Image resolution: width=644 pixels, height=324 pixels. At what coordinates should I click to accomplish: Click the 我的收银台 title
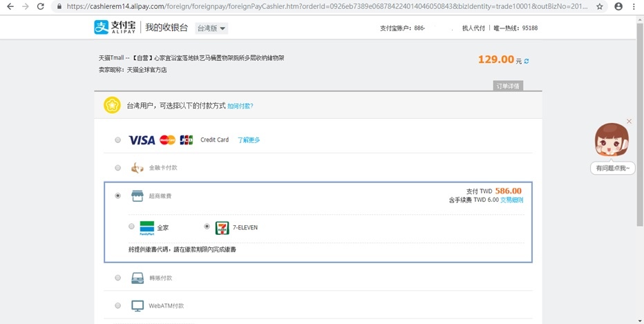tap(167, 28)
